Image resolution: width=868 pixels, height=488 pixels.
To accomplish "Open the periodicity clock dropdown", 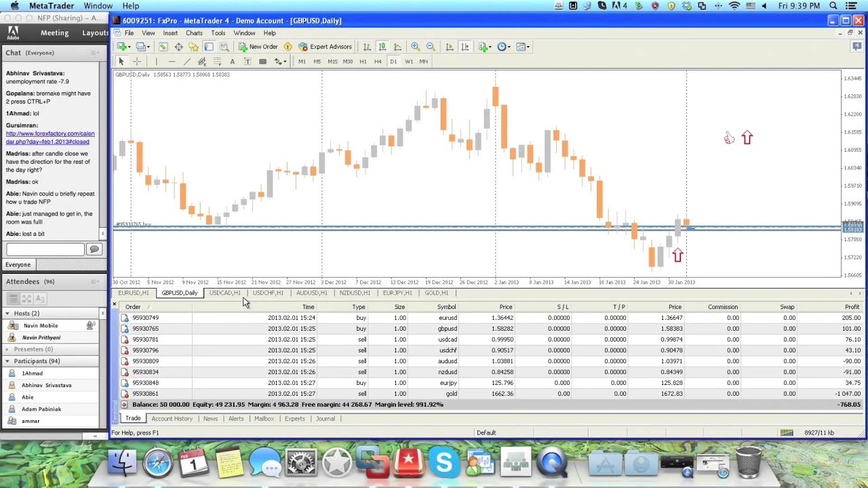I will point(504,47).
